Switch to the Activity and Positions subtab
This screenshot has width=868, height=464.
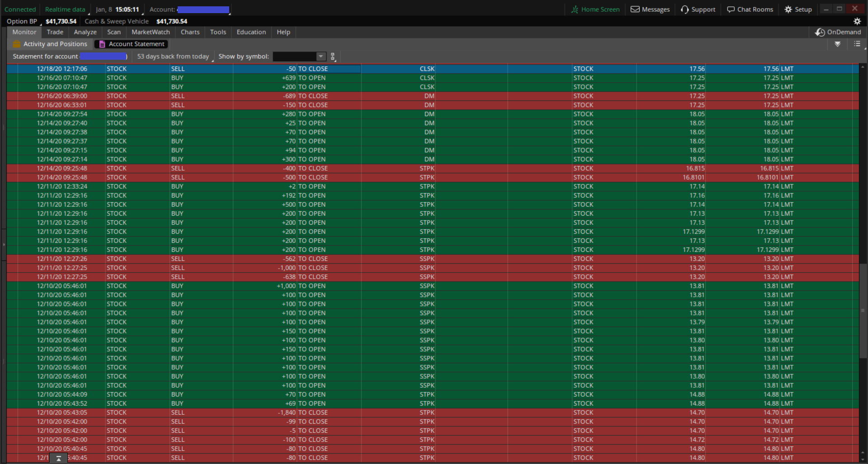click(x=50, y=44)
